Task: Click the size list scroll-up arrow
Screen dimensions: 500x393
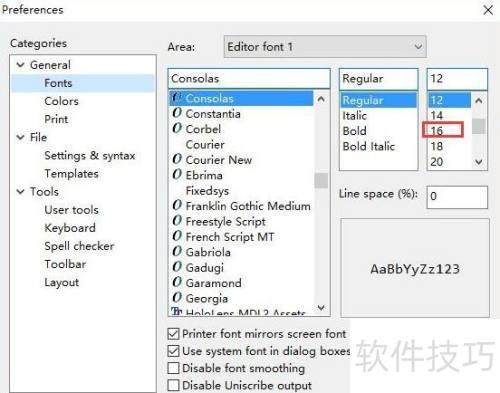Action: click(479, 100)
